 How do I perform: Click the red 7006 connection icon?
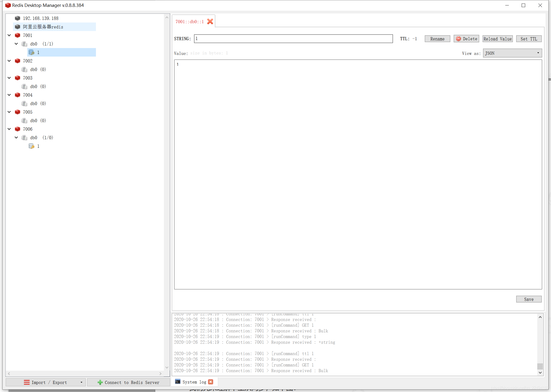tap(17, 129)
